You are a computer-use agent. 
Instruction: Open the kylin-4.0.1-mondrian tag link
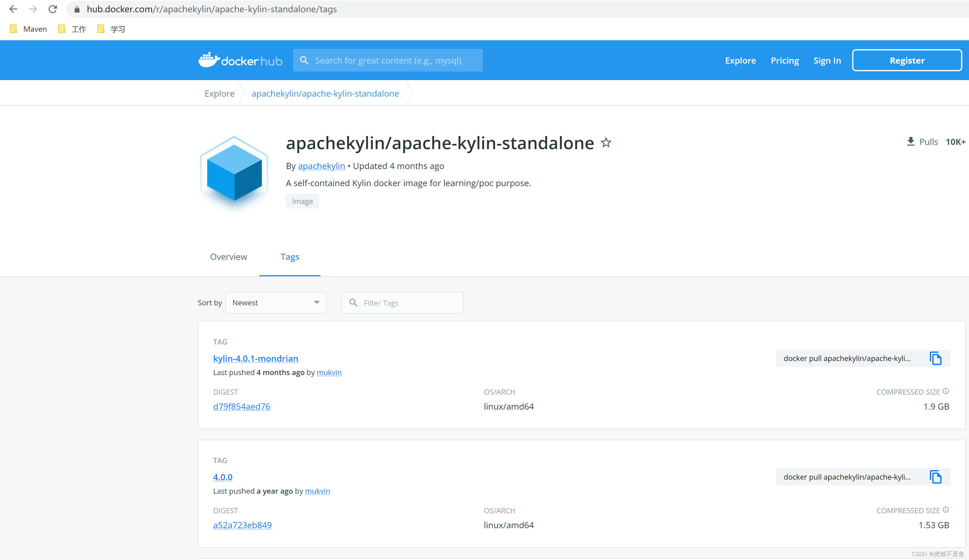click(255, 358)
